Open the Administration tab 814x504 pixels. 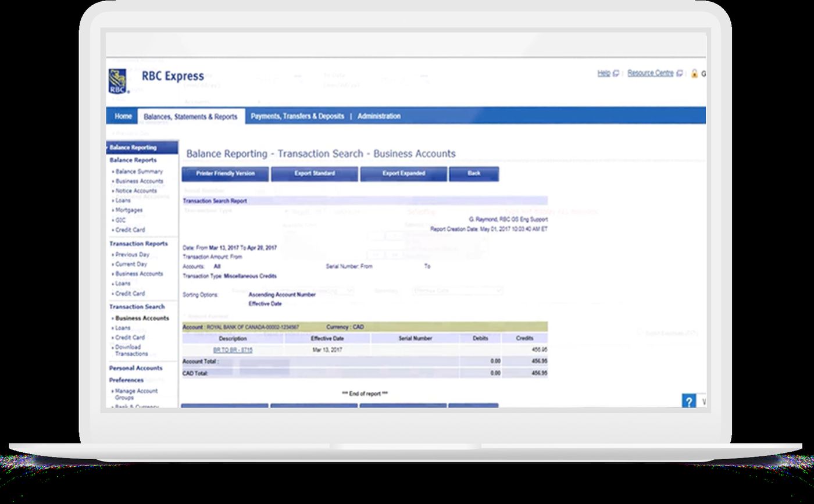coord(379,116)
